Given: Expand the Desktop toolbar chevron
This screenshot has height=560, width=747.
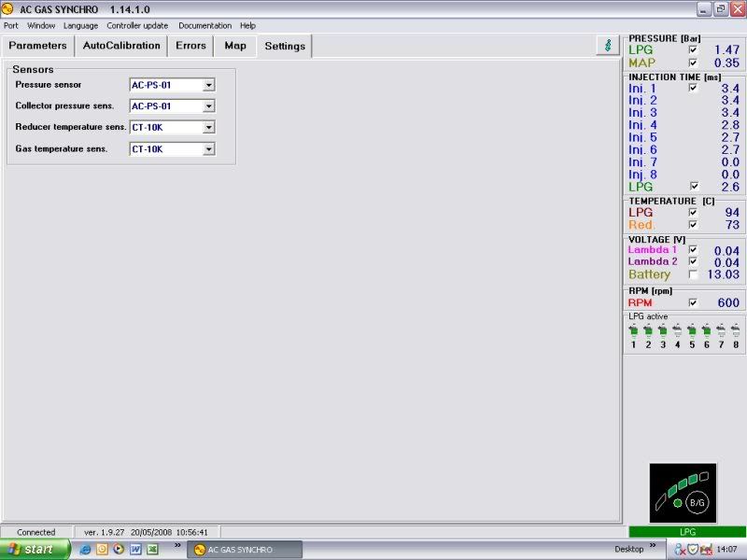Looking at the screenshot, I should pyautogui.click(x=652, y=545).
